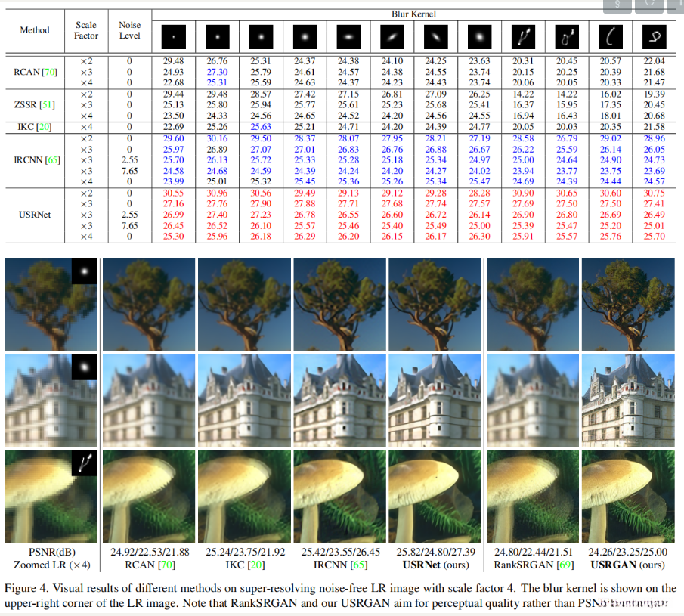Click the 'Zoomed LR (×4)' label
Image resolution: width=684 pixels, height=616 pixels.
[x=52, y=565]
